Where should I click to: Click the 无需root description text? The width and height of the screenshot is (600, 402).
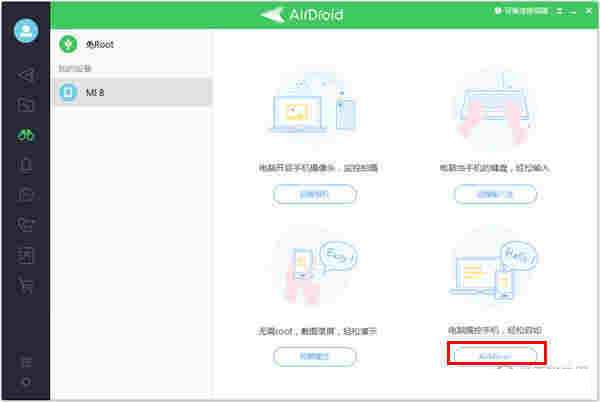[316, 331]
